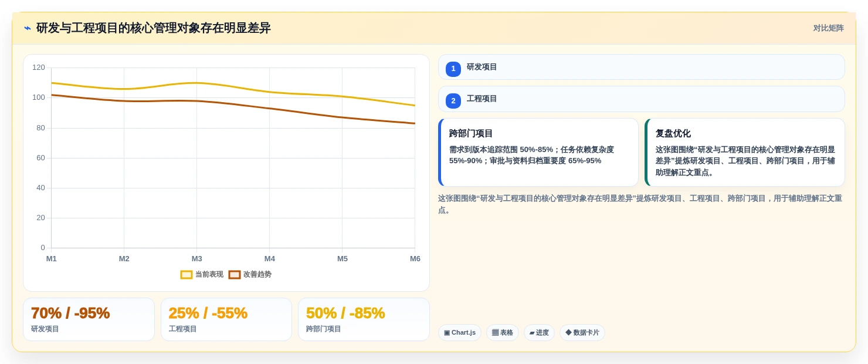The width and height of the screenshot is (868, 364).
Task: Click the summary paragraph below the cards
Action: (640, 204)
